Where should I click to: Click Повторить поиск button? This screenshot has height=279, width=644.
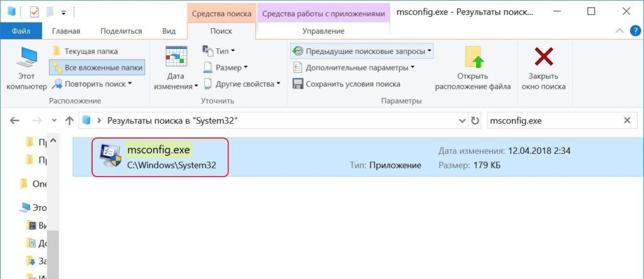tap(93, 84)
